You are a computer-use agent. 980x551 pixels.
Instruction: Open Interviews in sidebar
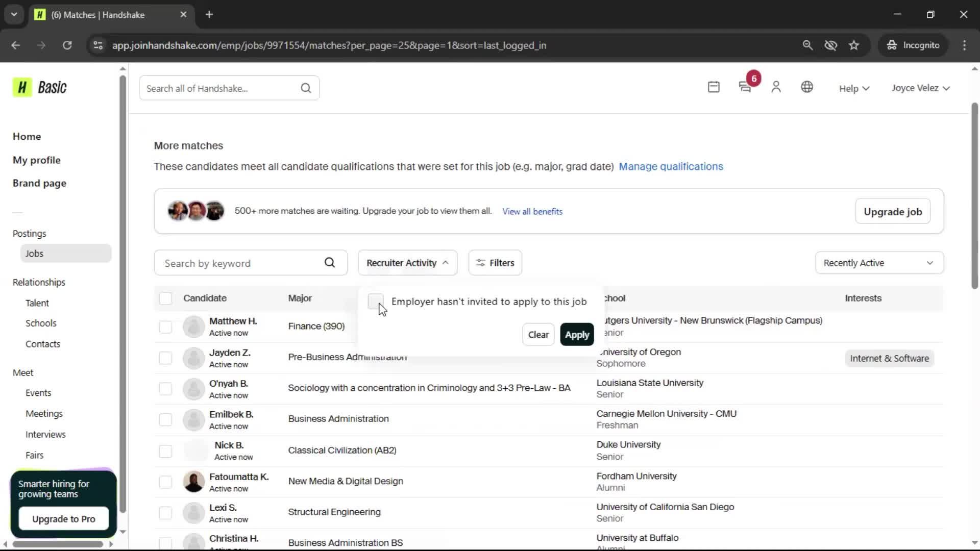pyautogui.click(x=45, y=435)
